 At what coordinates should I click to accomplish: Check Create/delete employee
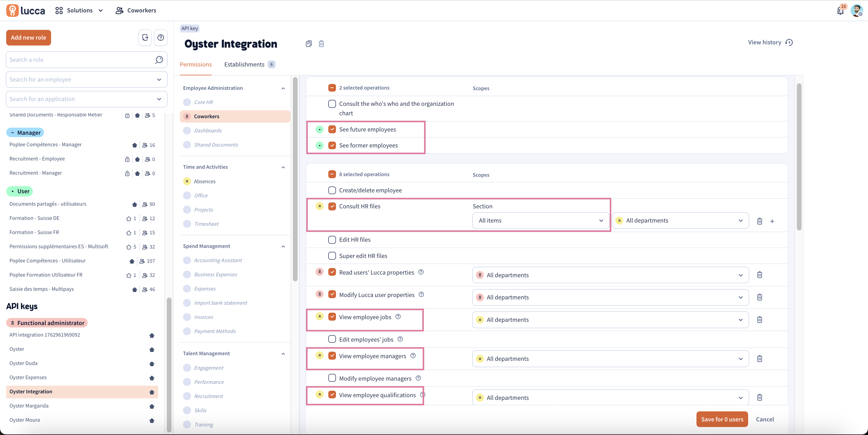coord(332,190)
